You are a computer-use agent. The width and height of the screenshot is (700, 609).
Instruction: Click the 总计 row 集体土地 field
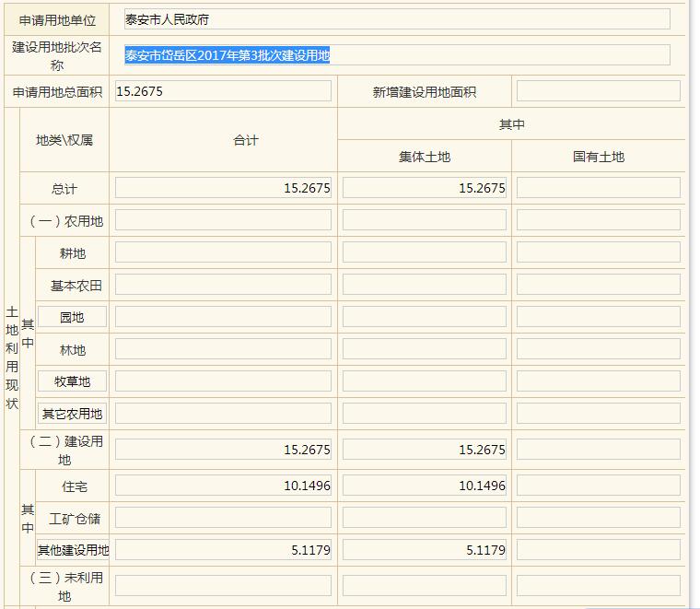424,188
